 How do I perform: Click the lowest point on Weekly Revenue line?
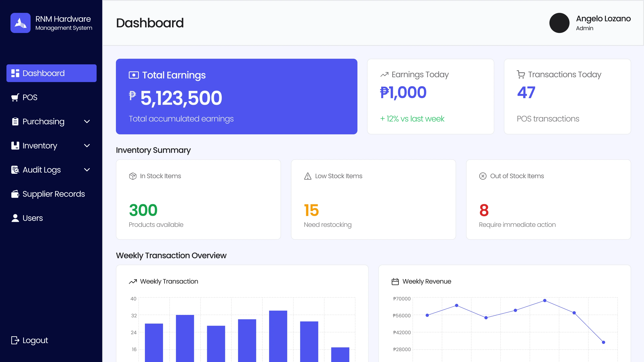click(x=604, y=342)
